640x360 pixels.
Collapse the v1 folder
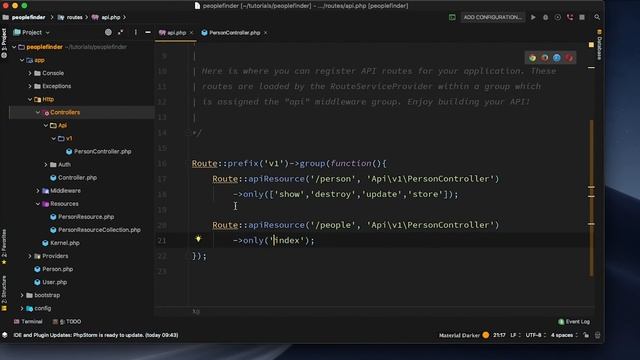[53, 138]
